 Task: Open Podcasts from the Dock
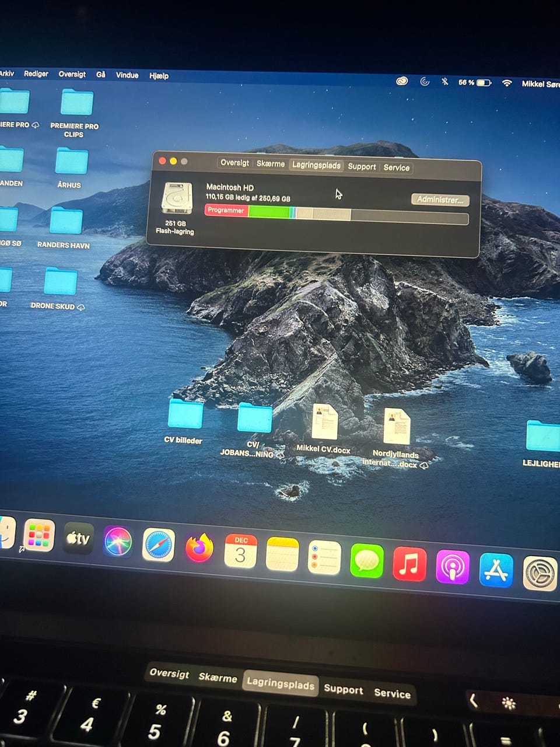coord(453,567)
